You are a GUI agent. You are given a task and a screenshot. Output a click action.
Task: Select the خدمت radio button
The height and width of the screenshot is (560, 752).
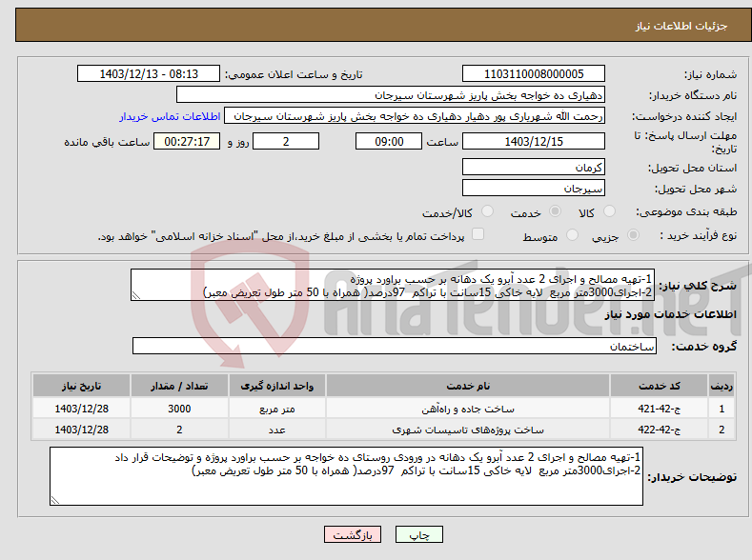click(555, 211)
